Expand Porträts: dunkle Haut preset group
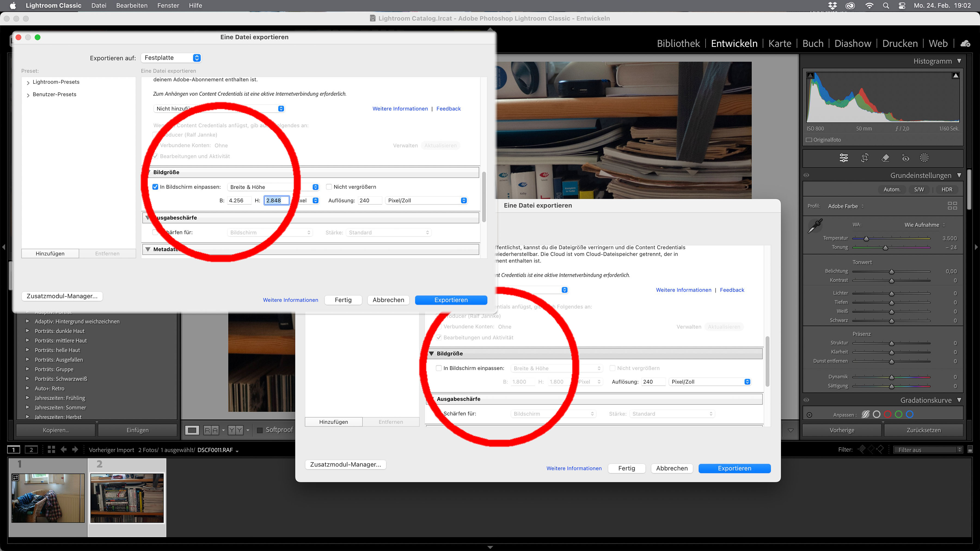Screen dimensions: 980x551 (x=27, y=330)
